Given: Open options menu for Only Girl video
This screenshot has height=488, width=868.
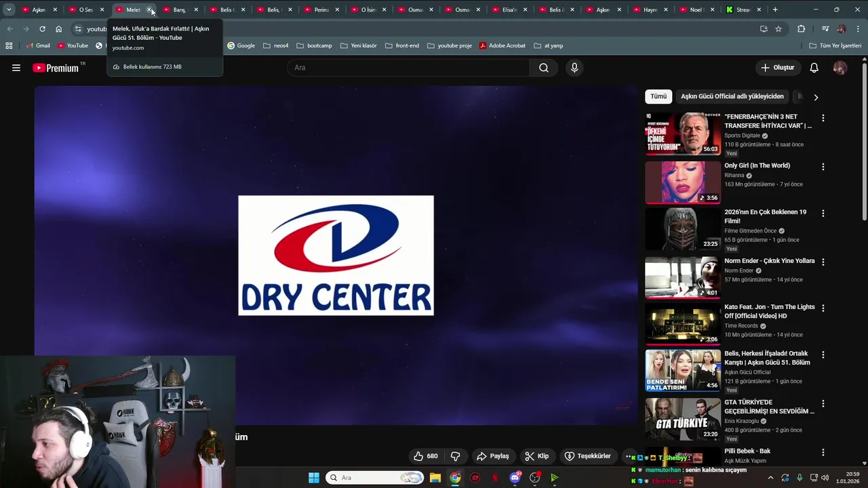Looking at the screenshot, I should [823, 167].
